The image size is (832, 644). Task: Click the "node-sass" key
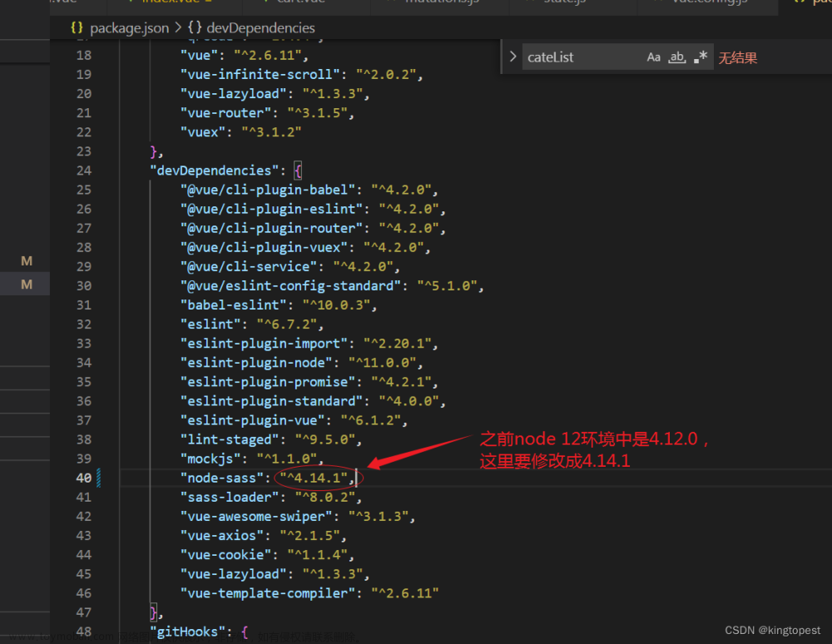coord(222,478)
